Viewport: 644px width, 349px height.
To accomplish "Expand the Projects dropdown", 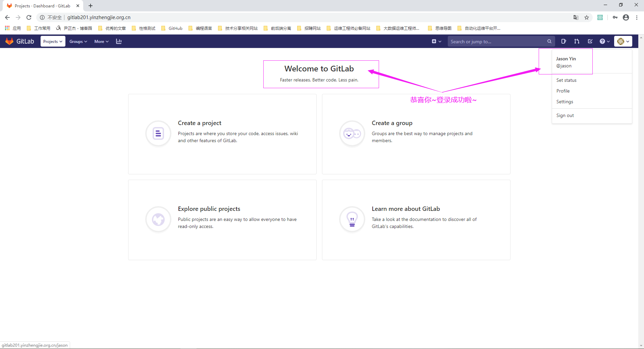I will point(53,41).
